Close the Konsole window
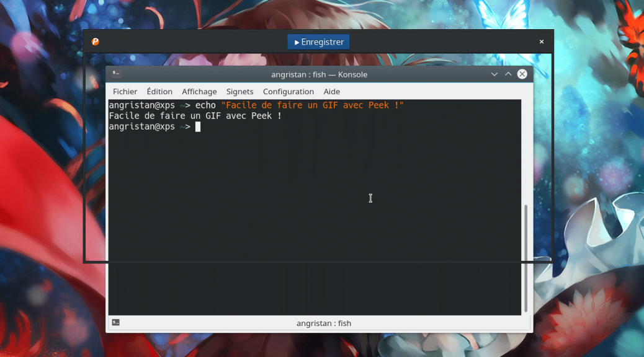 pos(522,74)
